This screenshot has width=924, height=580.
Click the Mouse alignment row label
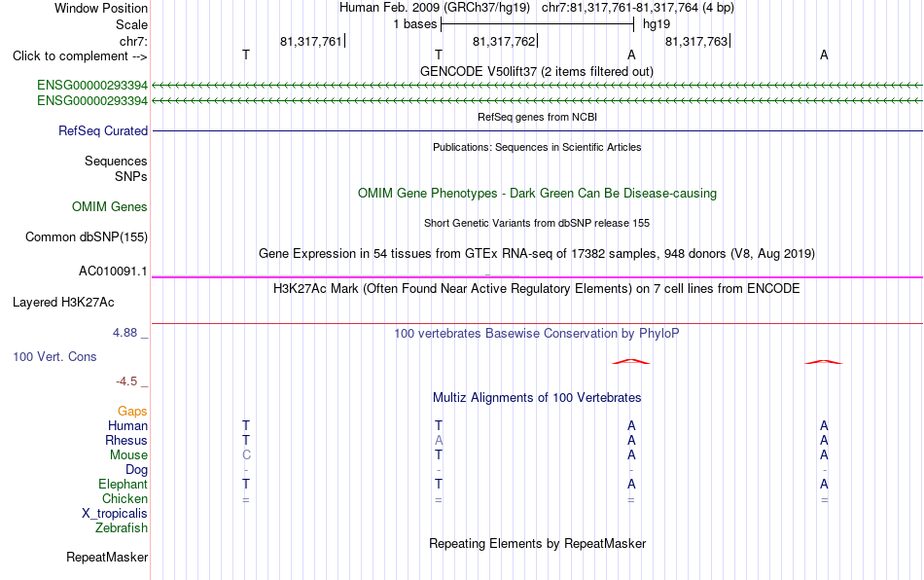pyautogui.click(x=128, y=455)
